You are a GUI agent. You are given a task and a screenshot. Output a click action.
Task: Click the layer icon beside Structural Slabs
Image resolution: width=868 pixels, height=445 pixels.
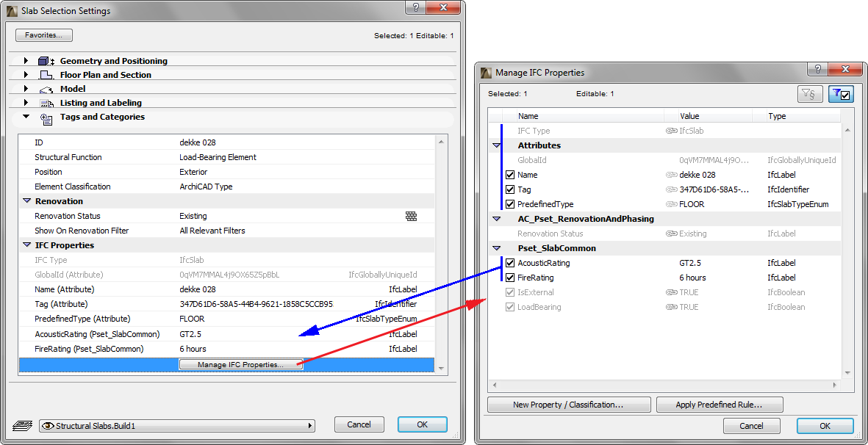[22, 426]
